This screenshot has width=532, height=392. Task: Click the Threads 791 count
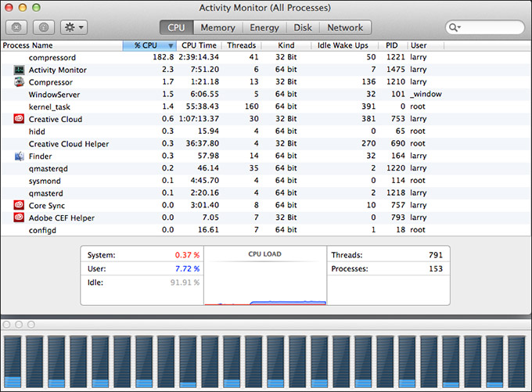point(436,255)
